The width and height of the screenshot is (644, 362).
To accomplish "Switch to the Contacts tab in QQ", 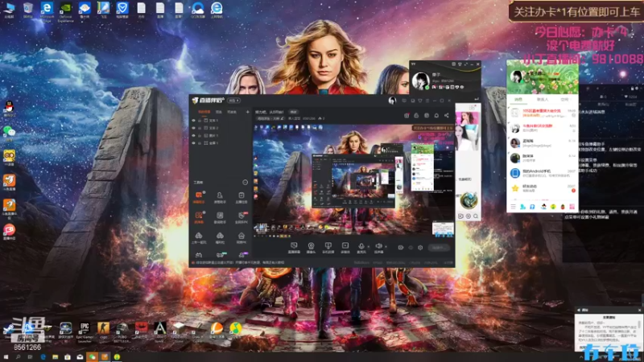I will tap(542, 99).
